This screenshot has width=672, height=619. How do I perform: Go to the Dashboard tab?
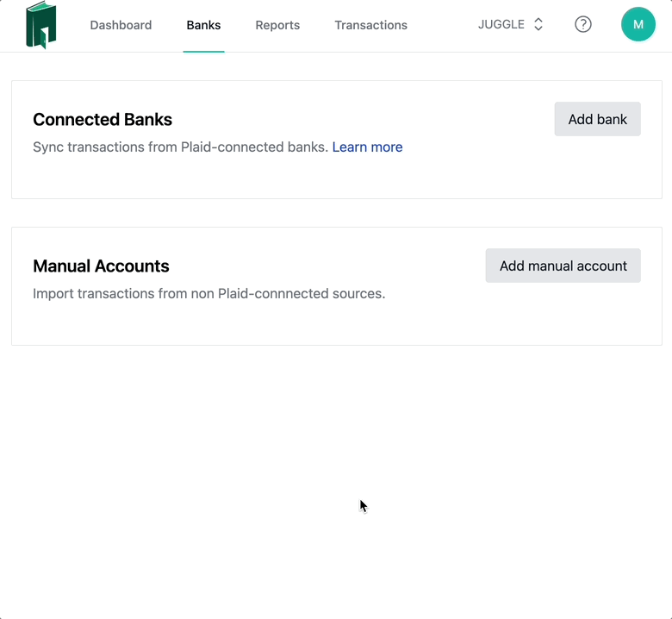pos(121,25)
